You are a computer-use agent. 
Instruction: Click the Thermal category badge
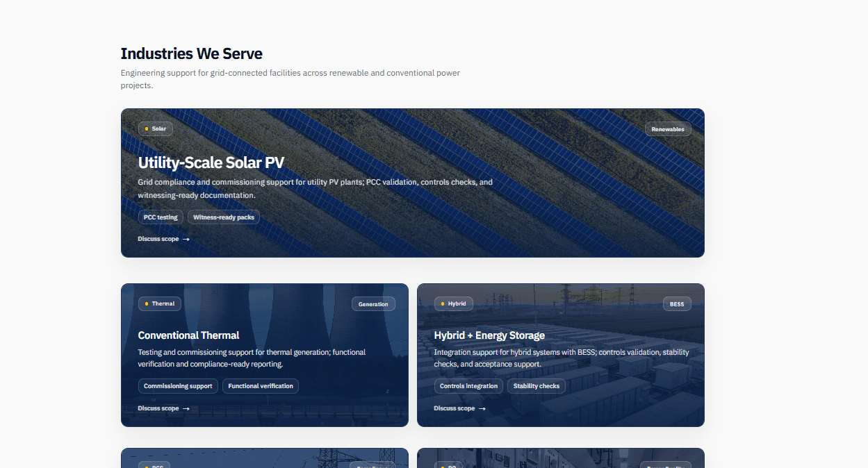160,303
